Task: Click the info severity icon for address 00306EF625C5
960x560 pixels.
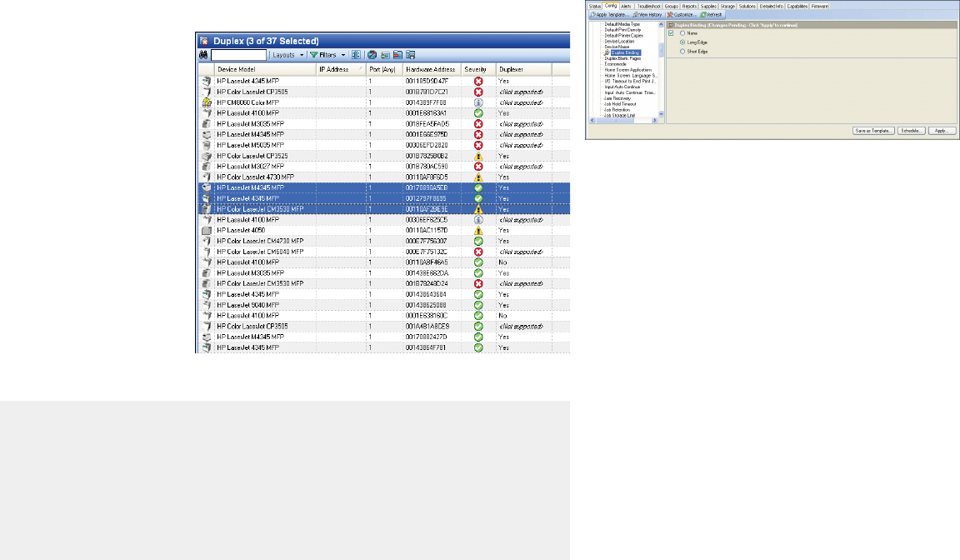Action: click(x=478, y=220)
